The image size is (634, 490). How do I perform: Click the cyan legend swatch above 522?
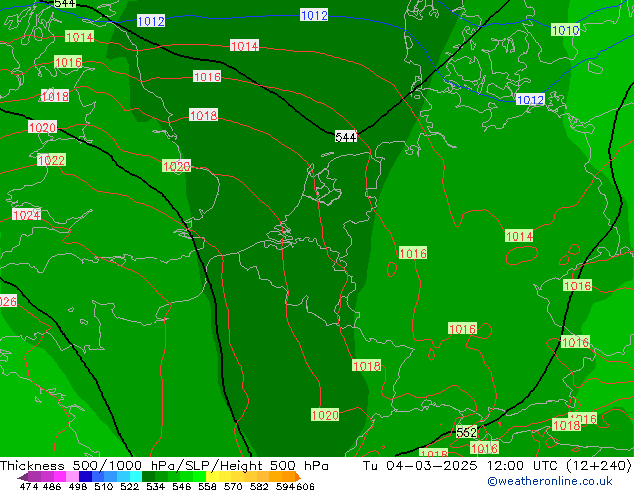point(136,477)
